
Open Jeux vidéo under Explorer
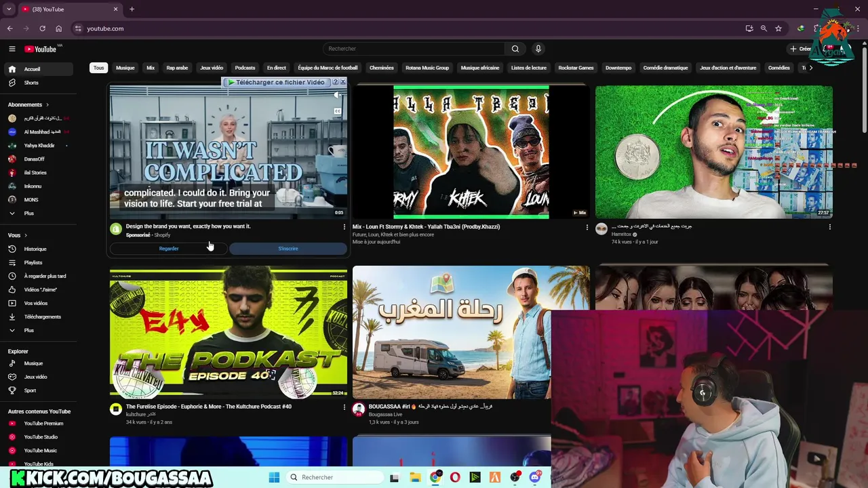tap(38, 377)
